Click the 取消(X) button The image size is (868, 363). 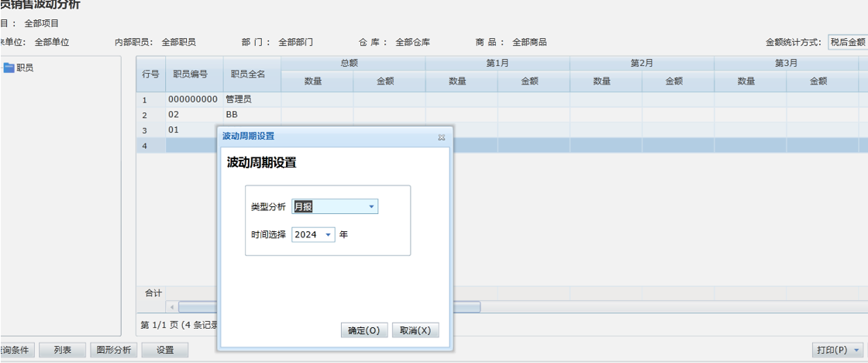415,330
